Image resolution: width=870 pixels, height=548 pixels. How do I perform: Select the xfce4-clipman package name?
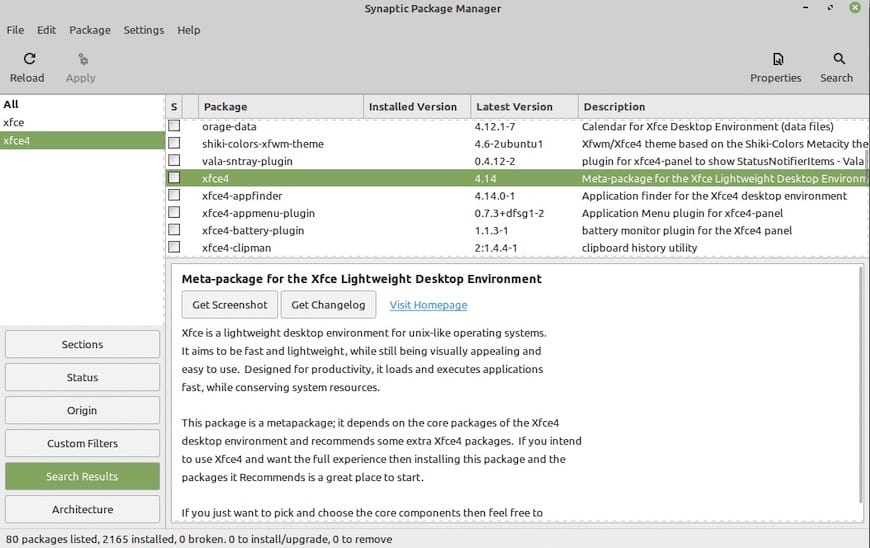[x=236, y=247]
